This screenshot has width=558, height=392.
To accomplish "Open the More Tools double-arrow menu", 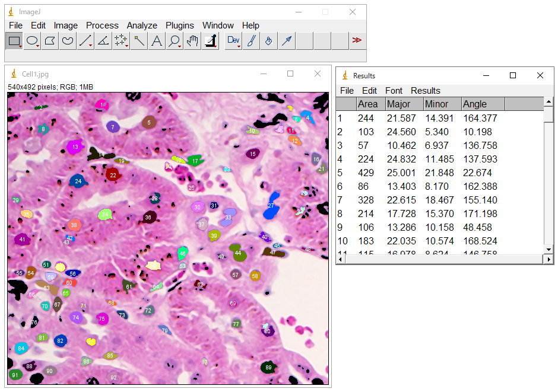I will pos(357,41).
